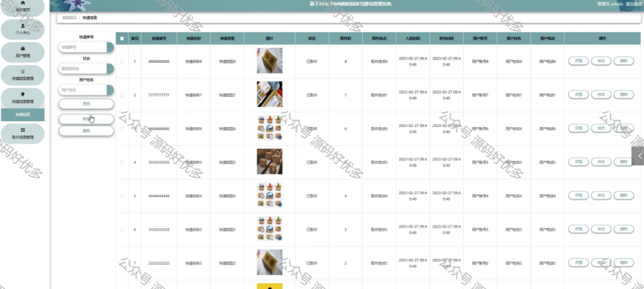644x289 pixels.
Task: Click 修改 for row 8888888888
Action: tap(601, 61)
